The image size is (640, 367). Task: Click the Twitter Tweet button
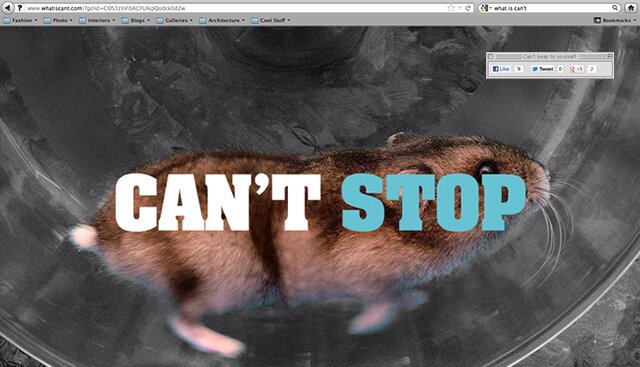[542, 69]
